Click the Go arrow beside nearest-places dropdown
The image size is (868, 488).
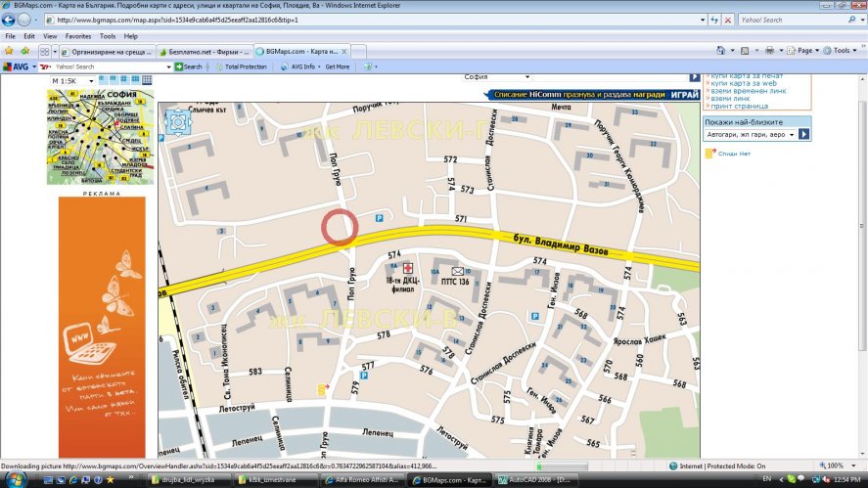point(803,134)
